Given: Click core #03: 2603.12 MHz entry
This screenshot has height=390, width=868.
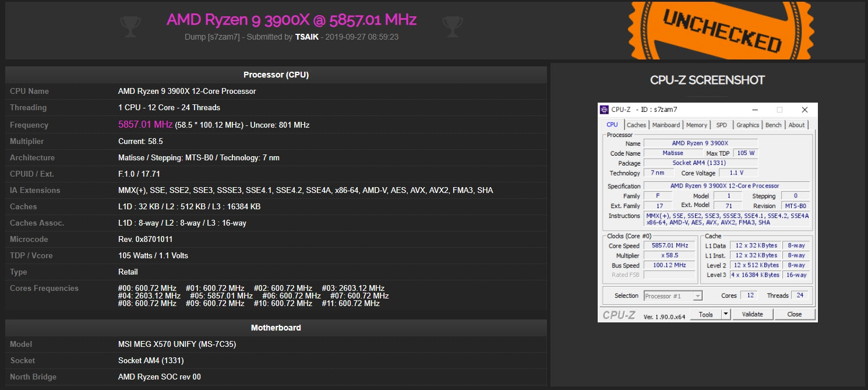Looking at the screenshot, I should click(x=353, y=288).
